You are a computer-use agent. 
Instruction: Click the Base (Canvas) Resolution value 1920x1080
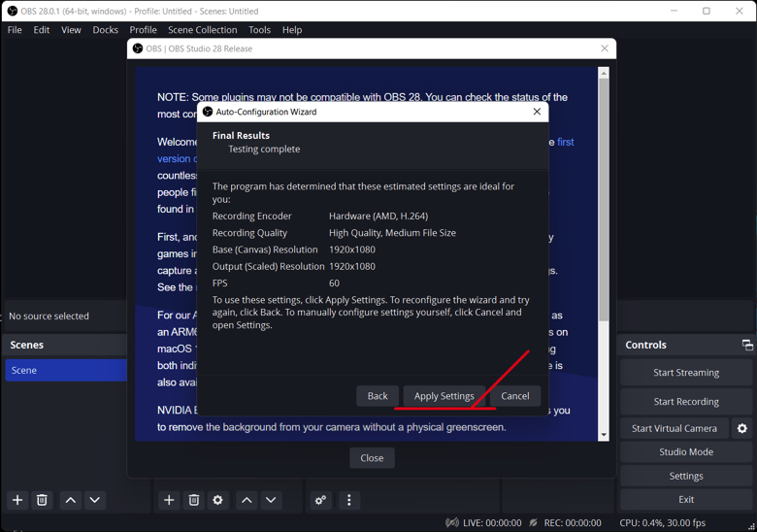352,249
